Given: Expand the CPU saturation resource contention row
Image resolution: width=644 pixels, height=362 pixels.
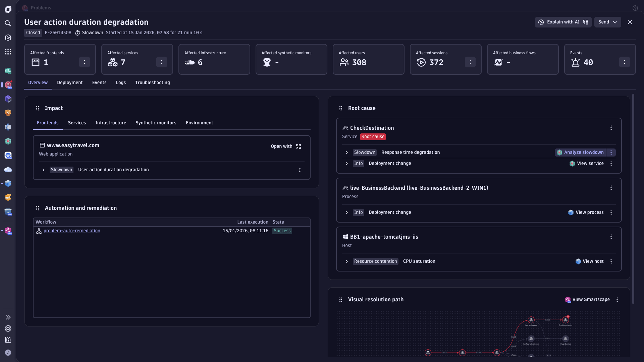Looking at the screenshot, I should [347, 261].
